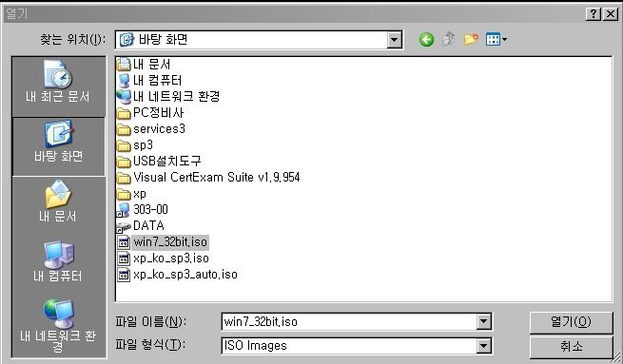The image size is (623, 364).
Task: Click the help question mark button
Action: [594, 14]
